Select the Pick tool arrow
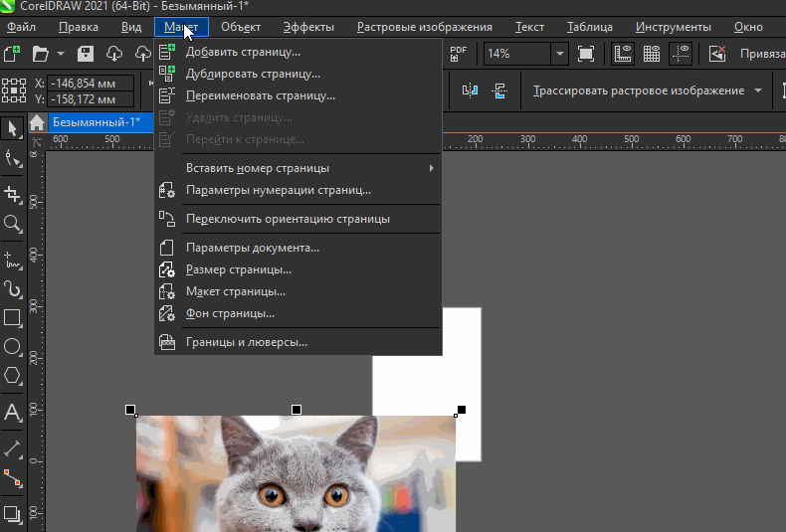 pyautogui.click(x=13, y=128)
